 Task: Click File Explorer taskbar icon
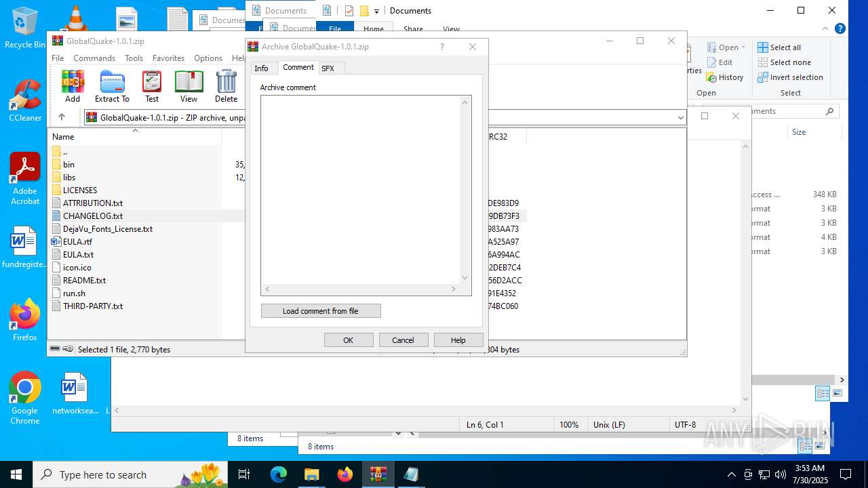tap(312, 474)
